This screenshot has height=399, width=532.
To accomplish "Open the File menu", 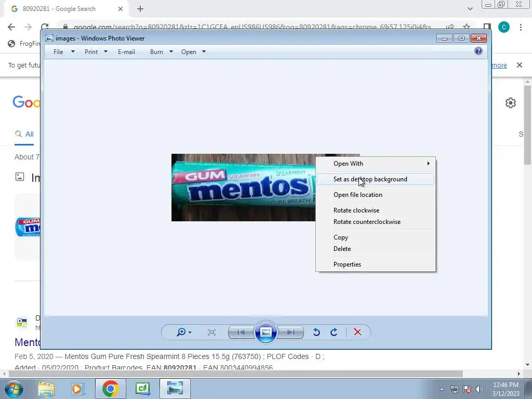I will click(x=58, y=52).
